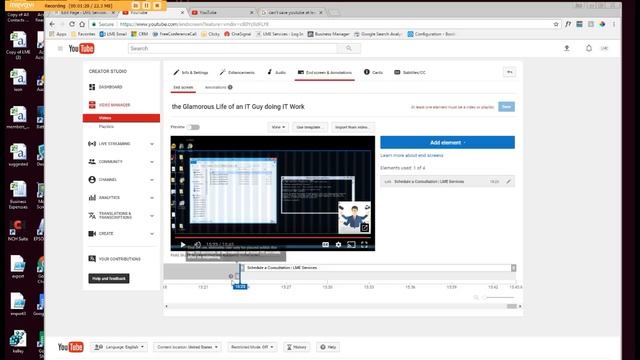The height and width of the screenshot is (360, 640).
Task: Go to Chrome home button
Action: pos(82,24)
